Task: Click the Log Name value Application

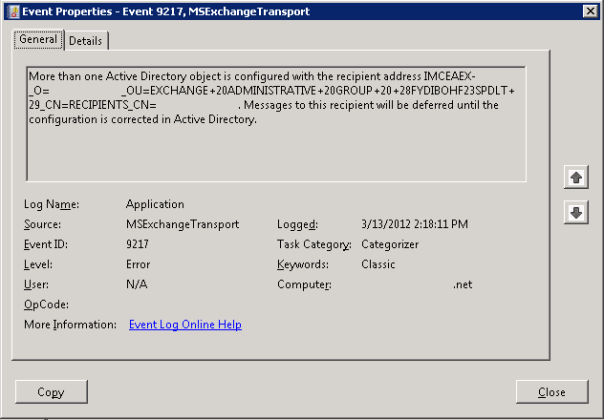Action: click(x=154, y=205)
